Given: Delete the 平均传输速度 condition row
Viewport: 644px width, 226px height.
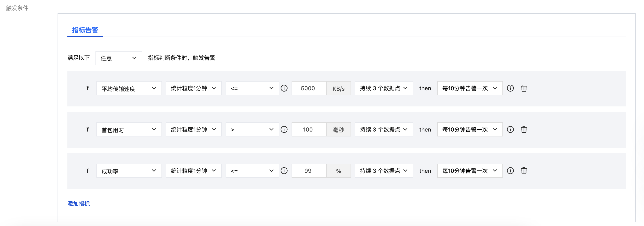Looking at the screenshot, I should [x=524, y=88].
